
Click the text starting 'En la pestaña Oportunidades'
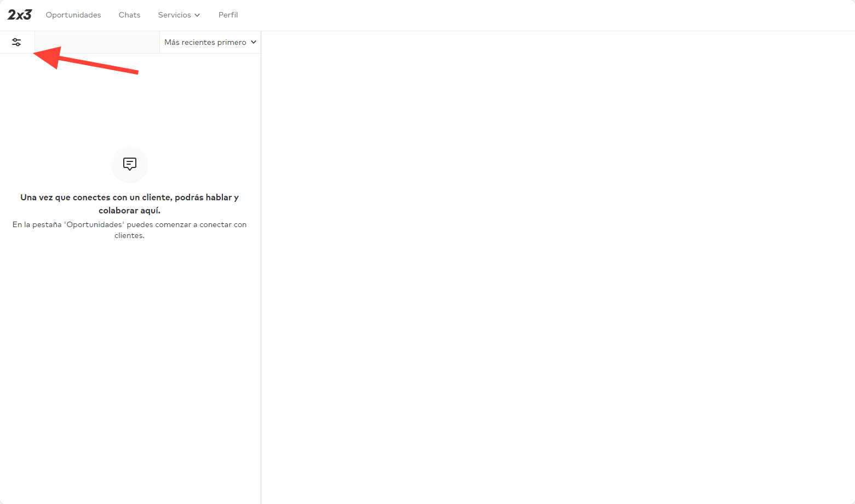(x=130, y=230)
